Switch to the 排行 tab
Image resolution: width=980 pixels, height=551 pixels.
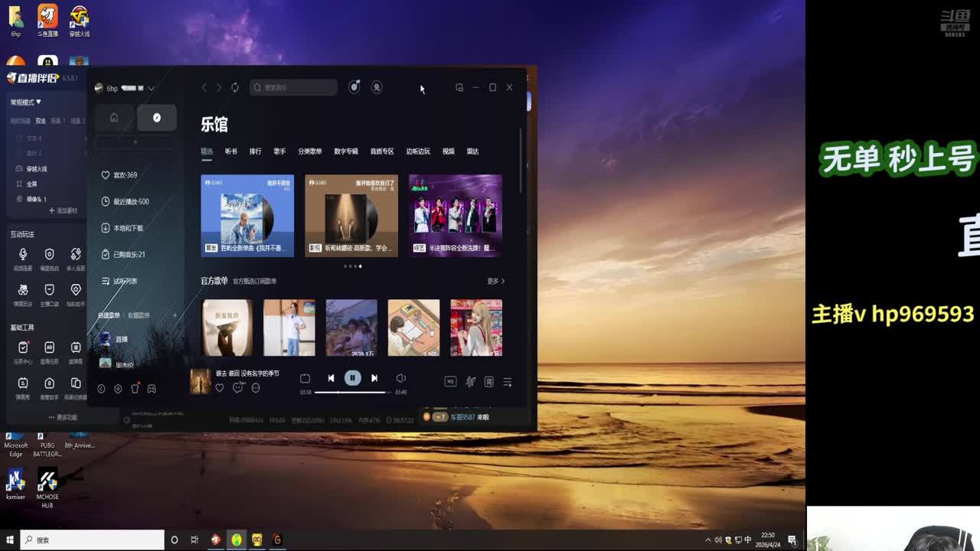click(x=255, y=152)
